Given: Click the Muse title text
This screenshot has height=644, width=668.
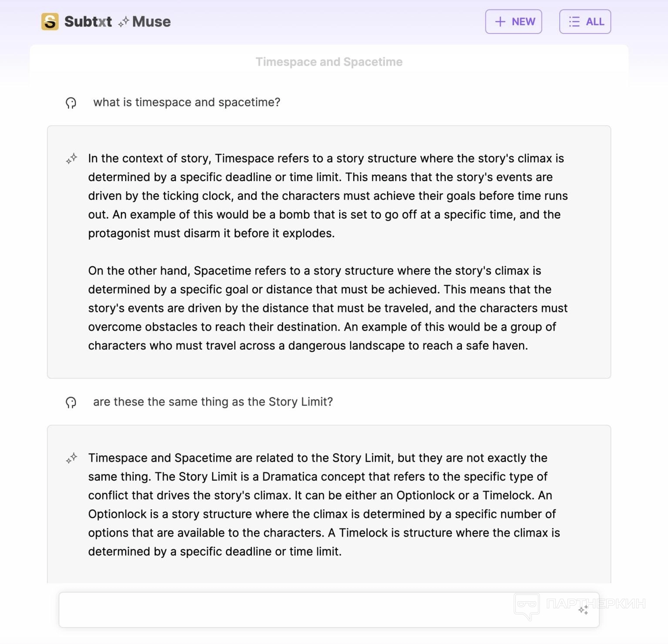Looking at the screenshot, I should tap(151, 21).
